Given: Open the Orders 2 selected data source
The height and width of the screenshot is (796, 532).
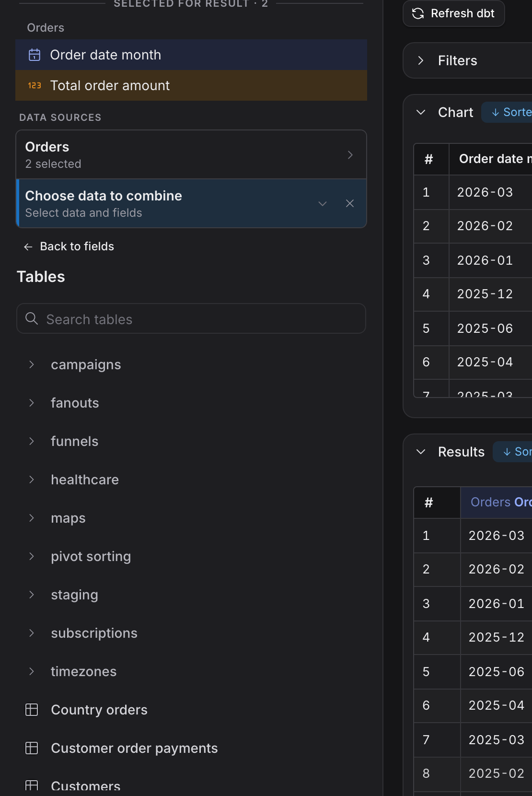Looking at the screenshot, I should [191, 154].
